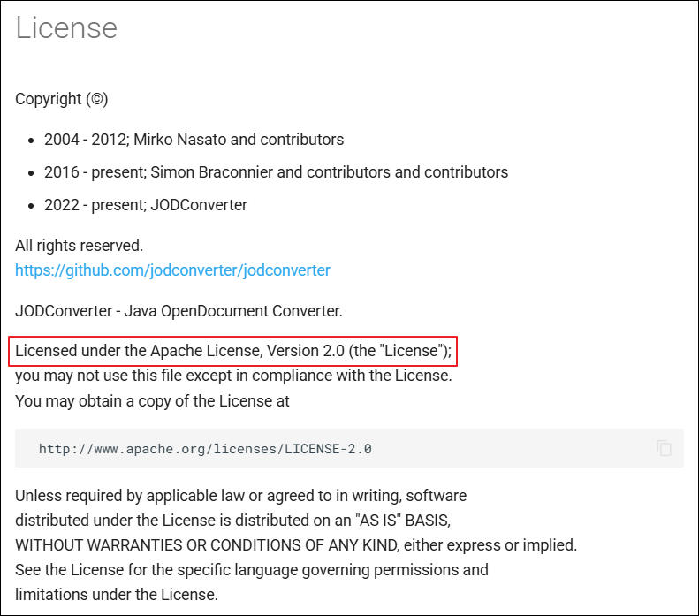Click the 'you may not use this file' line
Image resolution: width=699 pixels, height=616 pixels.
233,376
